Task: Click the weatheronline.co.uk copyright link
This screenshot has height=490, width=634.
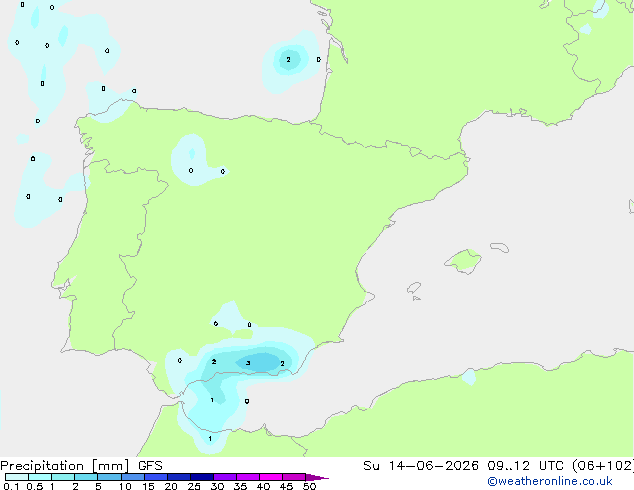Action: point(550,481)
